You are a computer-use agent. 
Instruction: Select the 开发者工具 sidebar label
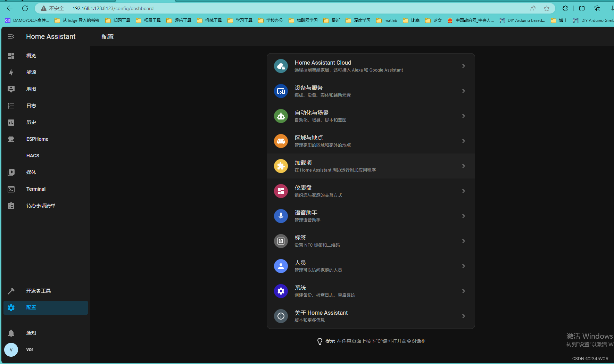[x=39, y=291]
